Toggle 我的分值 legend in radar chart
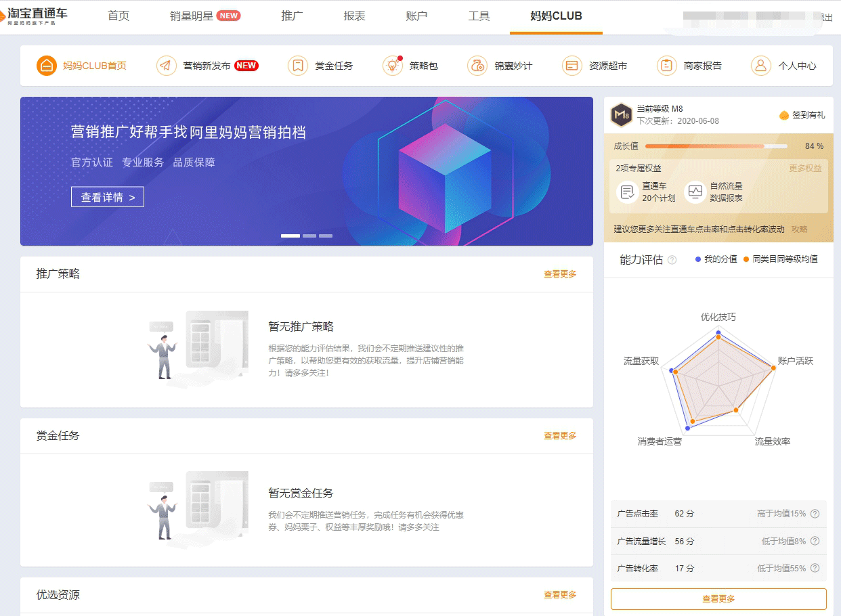Viewport: 841px width, 616px height. pyautogui.click(x=716, y=259)
